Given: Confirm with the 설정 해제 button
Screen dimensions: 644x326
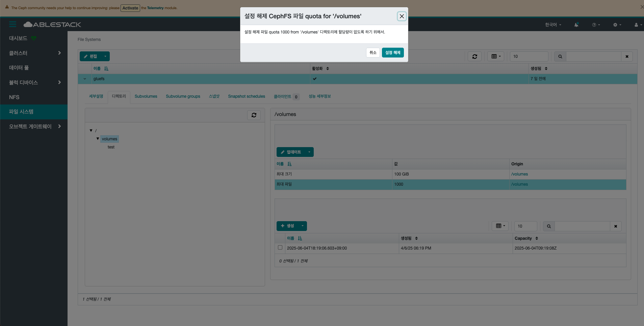Looking at the screenshot, I should 393,53.
